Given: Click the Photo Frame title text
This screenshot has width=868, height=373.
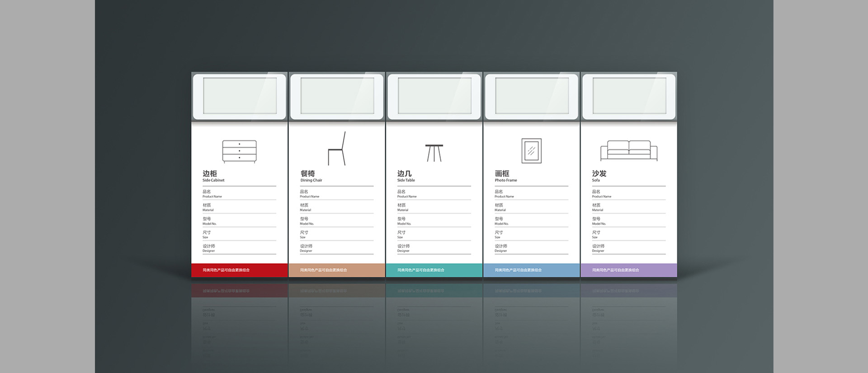Looking at the screenshot, I should (505, 176).
